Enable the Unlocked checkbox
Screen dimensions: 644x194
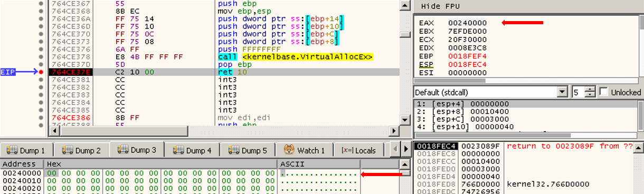coord(603,92)
